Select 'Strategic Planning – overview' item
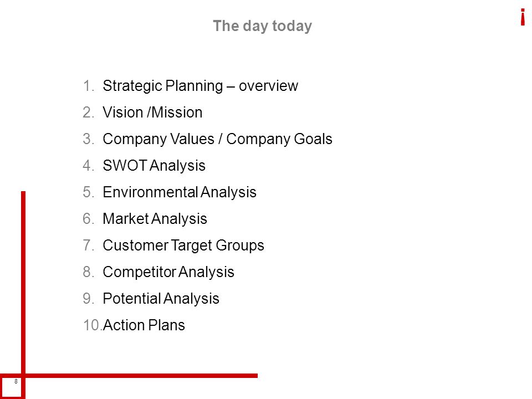This screenshot has height=399, width=532. click(x=200, y=86)
